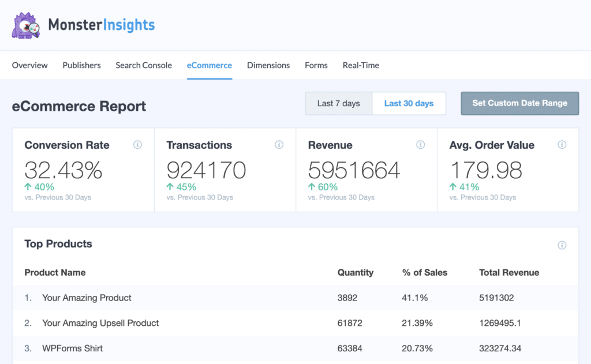Image resolution: width=591 pixels, height=364 pixels.
Task: Click the 20.73% sales cell
Action: [417, 348]
